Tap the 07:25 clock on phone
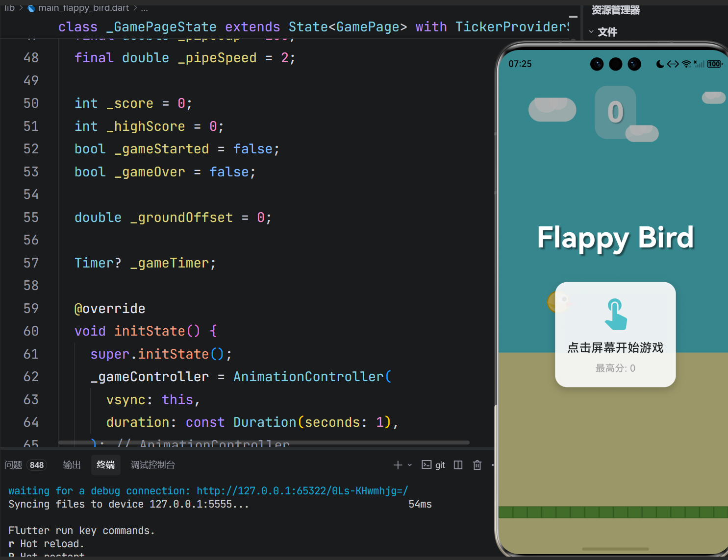Screen dimensions: 728x560 point(520,64)
